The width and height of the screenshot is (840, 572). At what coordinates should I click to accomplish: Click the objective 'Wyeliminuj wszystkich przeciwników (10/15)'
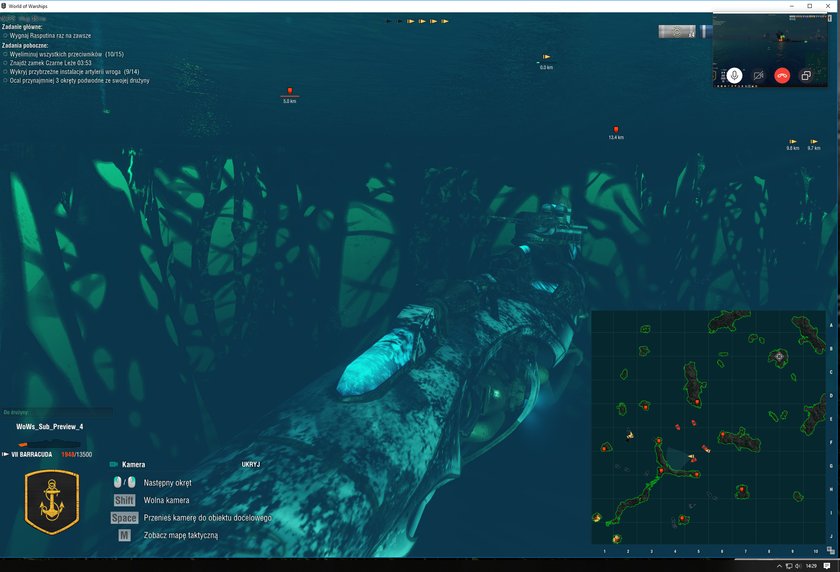point(66,54)
